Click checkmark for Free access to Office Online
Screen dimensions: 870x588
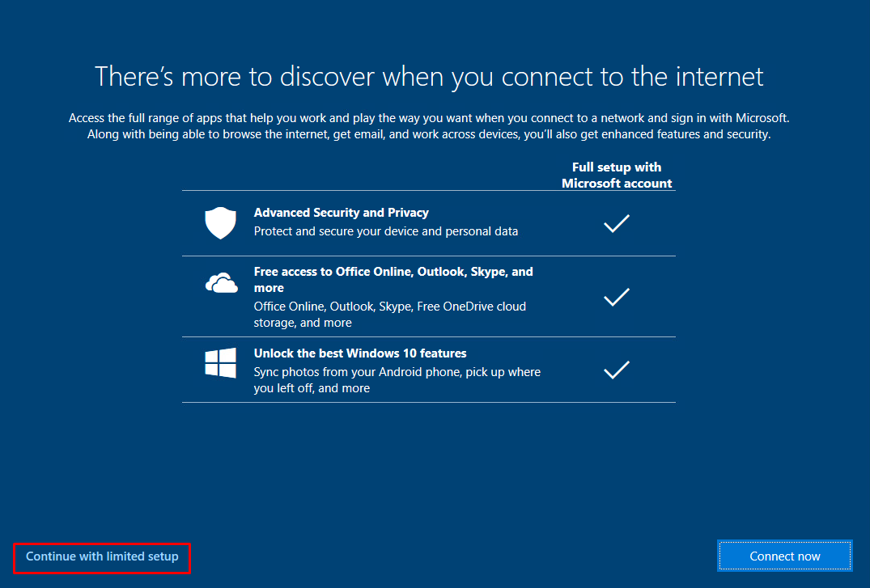pos(617,297)
